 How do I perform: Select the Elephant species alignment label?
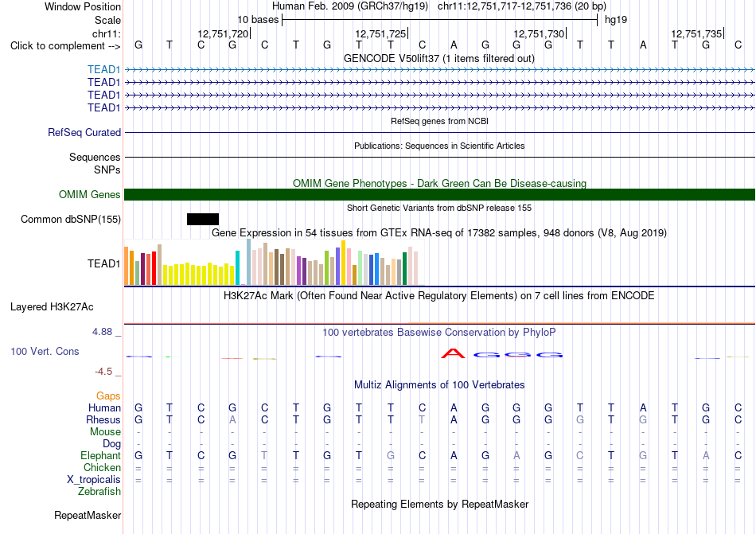click(x=100, y=455)
